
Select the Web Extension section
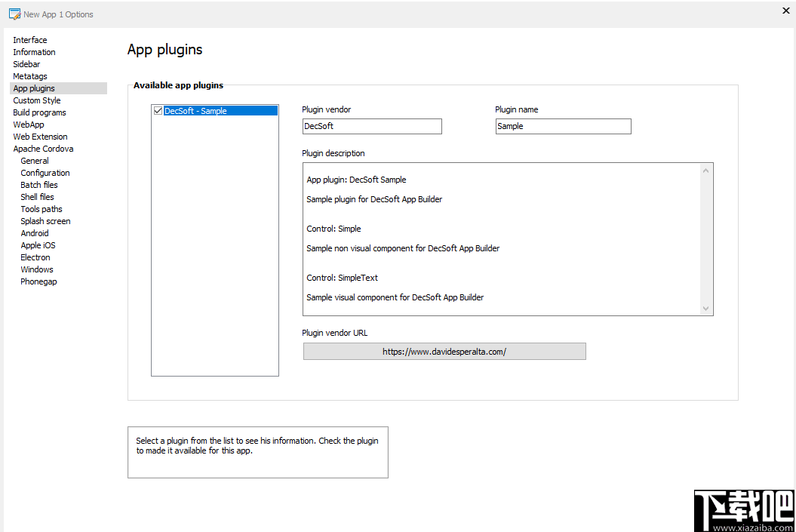tap(40, 137)
